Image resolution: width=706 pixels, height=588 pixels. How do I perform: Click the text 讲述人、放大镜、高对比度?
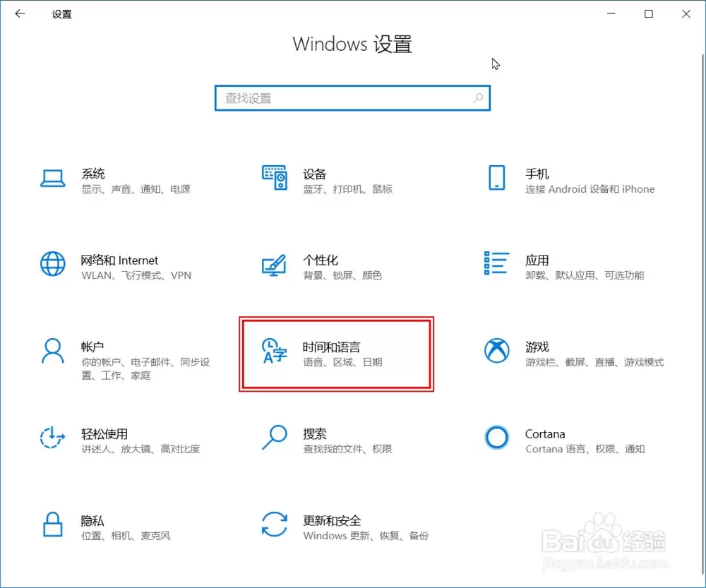[x=140, y=449]
